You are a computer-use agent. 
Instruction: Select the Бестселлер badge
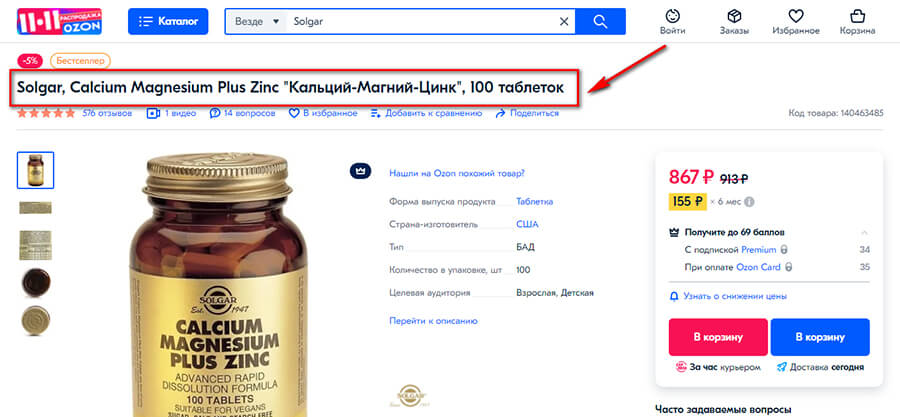pos(80,60)
